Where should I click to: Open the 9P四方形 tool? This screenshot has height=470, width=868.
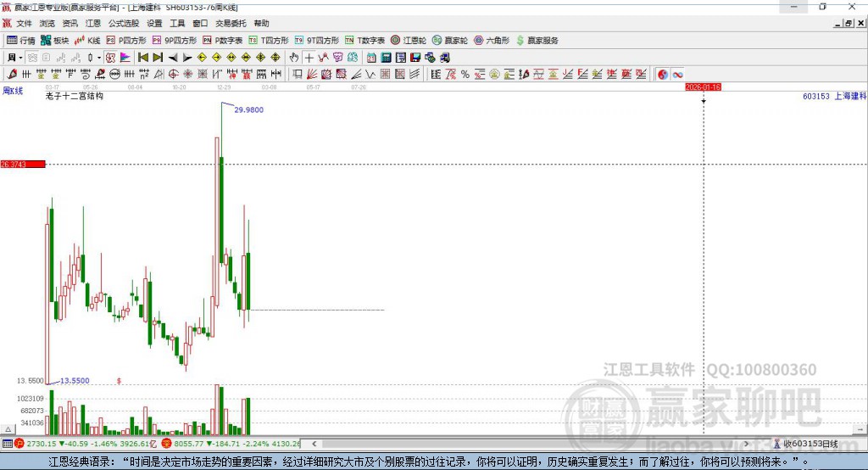tap(175, 41)
